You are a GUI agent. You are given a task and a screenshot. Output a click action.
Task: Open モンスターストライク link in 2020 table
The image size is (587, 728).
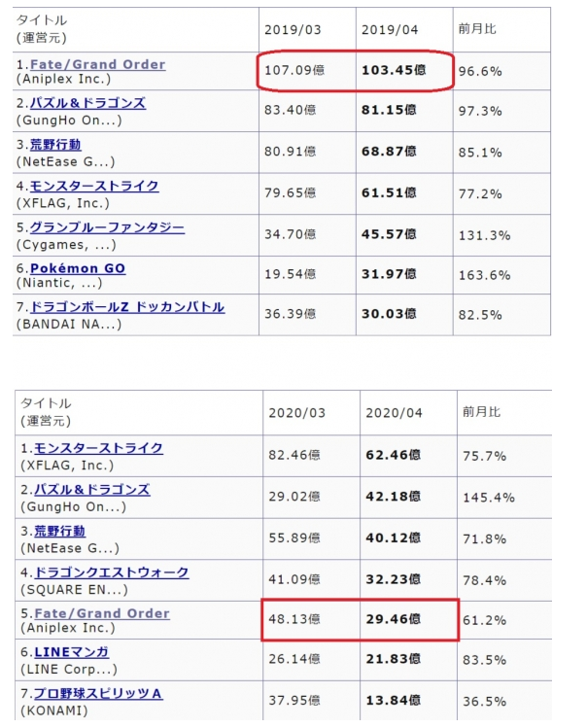tap(99, 448)
